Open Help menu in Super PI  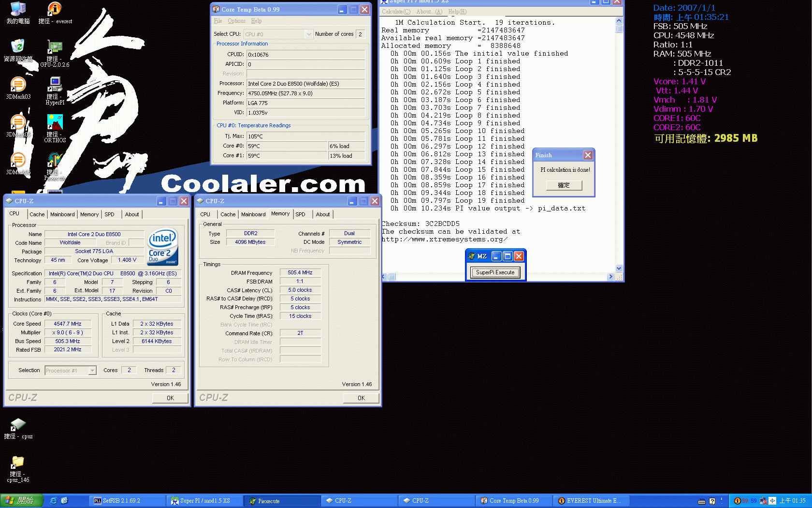coord(457,12)
